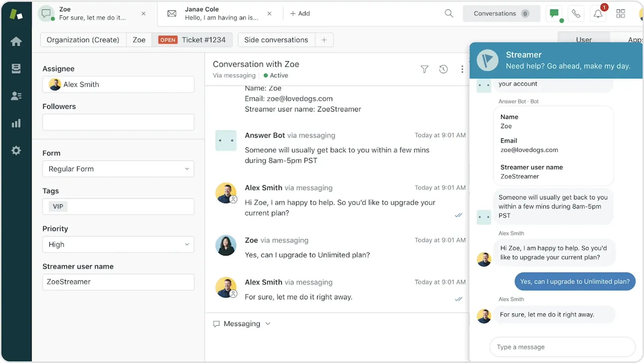Open the conversation events history icon
The image size is (644, 363).
coord(443,69)
